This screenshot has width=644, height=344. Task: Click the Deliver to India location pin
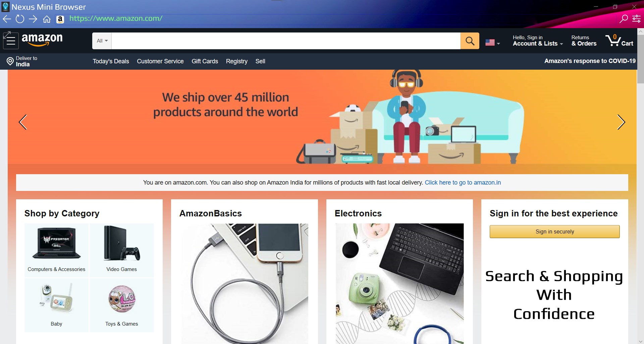[10, 61]
